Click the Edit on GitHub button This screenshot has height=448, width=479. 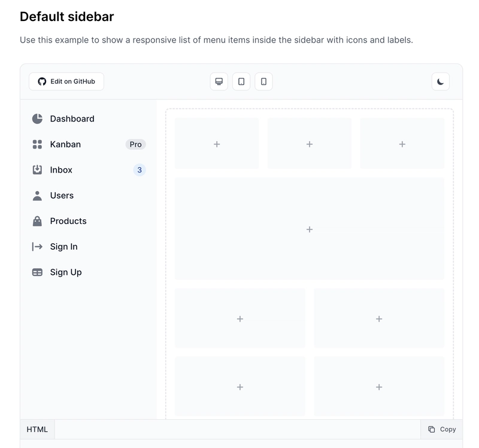tap(66, 81)
